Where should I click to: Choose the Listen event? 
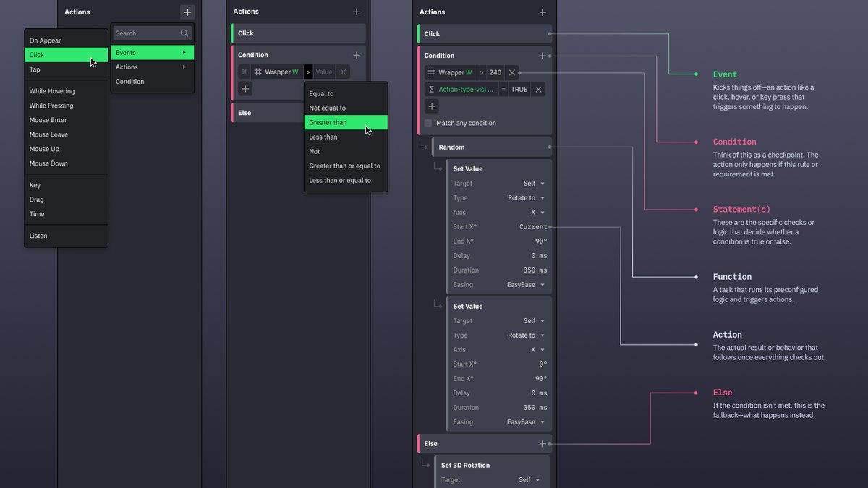click(67, 236)
